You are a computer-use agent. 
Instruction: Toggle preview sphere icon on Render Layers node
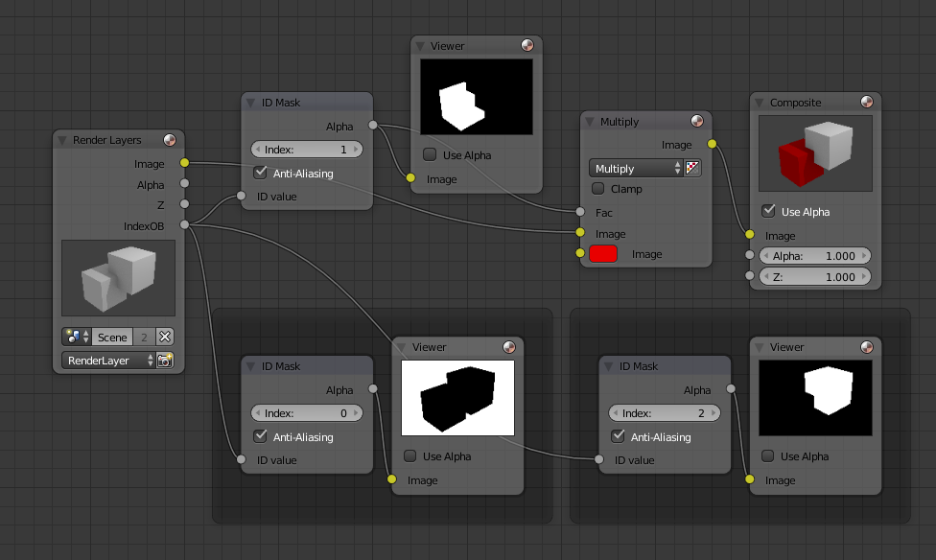point(170,140)
